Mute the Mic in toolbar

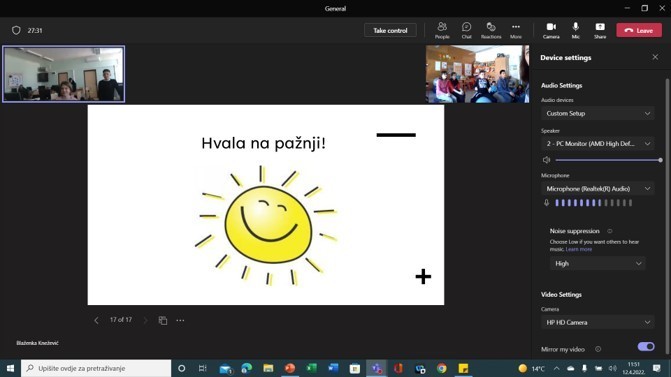point(576,30)
